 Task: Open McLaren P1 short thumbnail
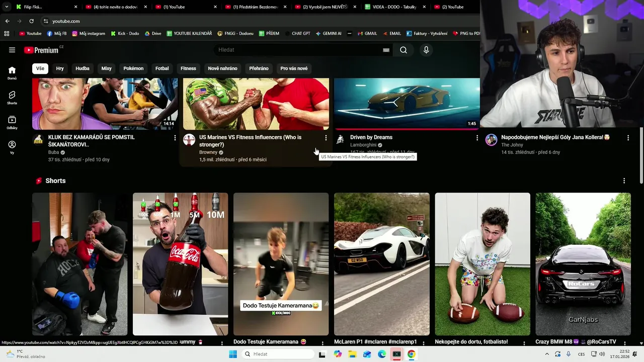[382, 264]
